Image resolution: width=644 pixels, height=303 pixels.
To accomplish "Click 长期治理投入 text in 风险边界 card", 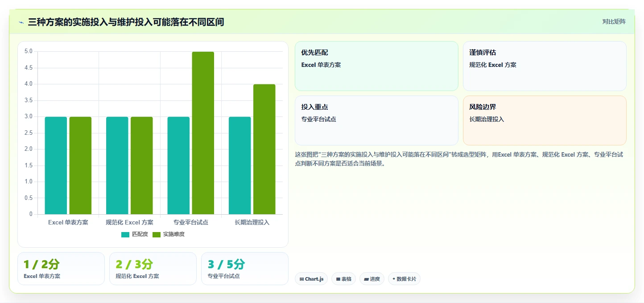I will 487,119.
